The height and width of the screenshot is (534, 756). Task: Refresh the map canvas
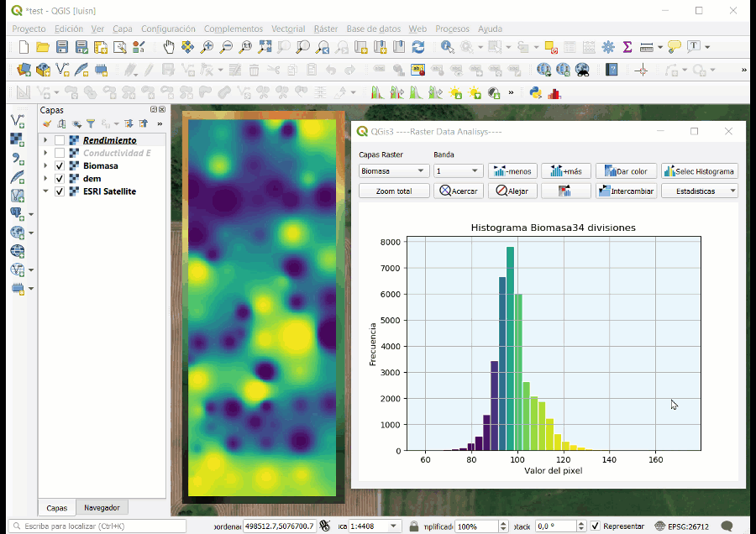click(418, 47)
